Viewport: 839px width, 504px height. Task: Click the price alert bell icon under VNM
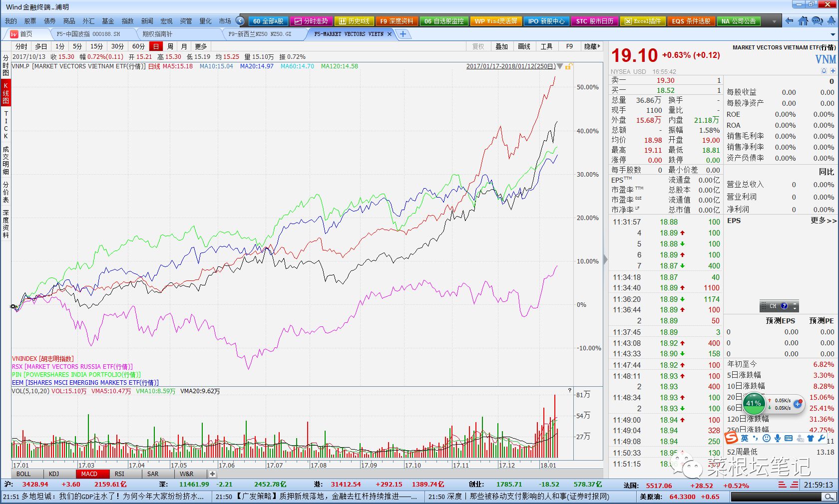point(824,71)
